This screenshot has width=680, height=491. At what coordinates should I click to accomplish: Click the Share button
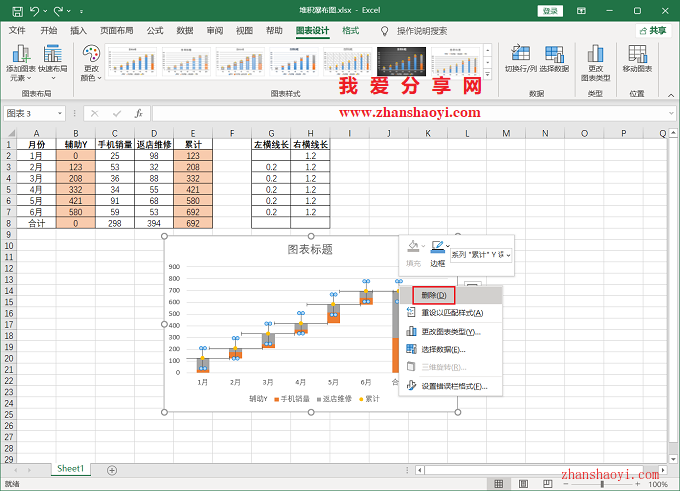tap(653, 31)
